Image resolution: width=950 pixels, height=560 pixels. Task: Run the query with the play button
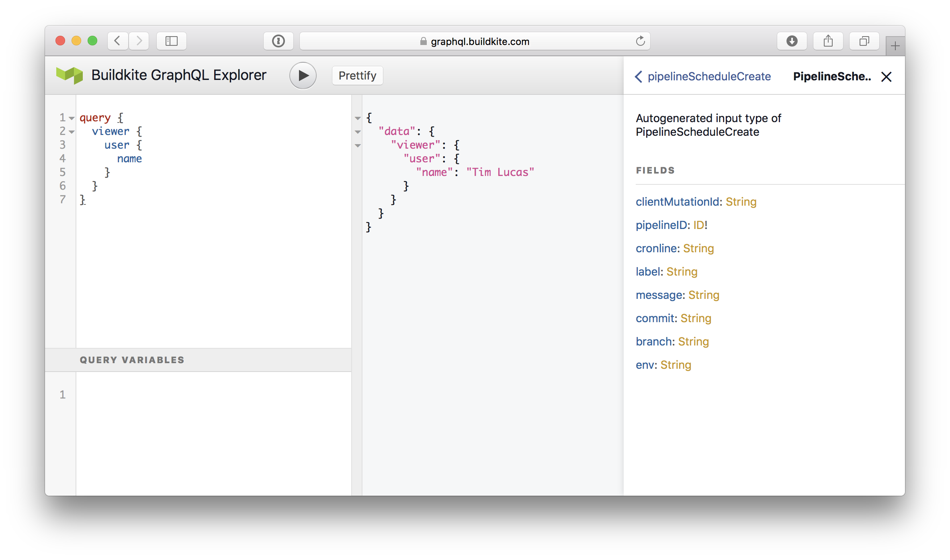click(303, 76)
